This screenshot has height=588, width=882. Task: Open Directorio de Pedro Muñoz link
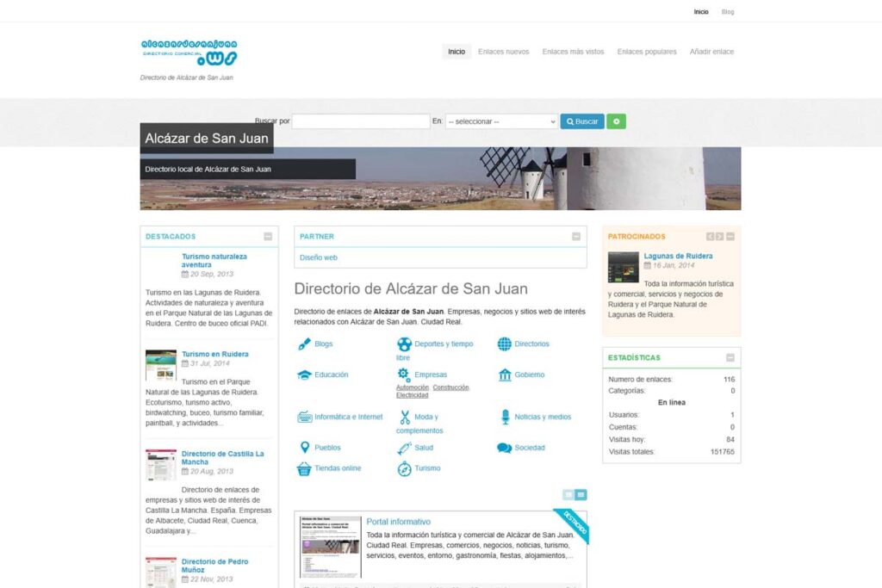pos(214,566)
